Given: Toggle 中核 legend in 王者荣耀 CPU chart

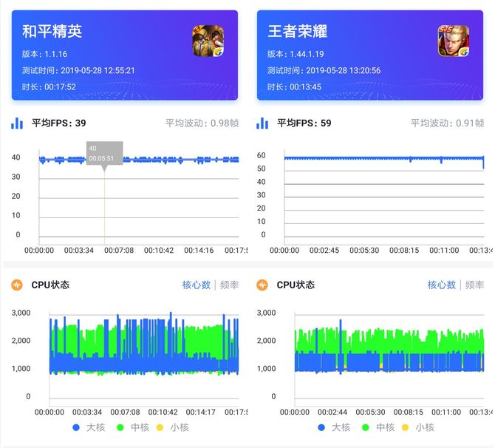Looking at the screenshot, I should [x=378, y=427].
